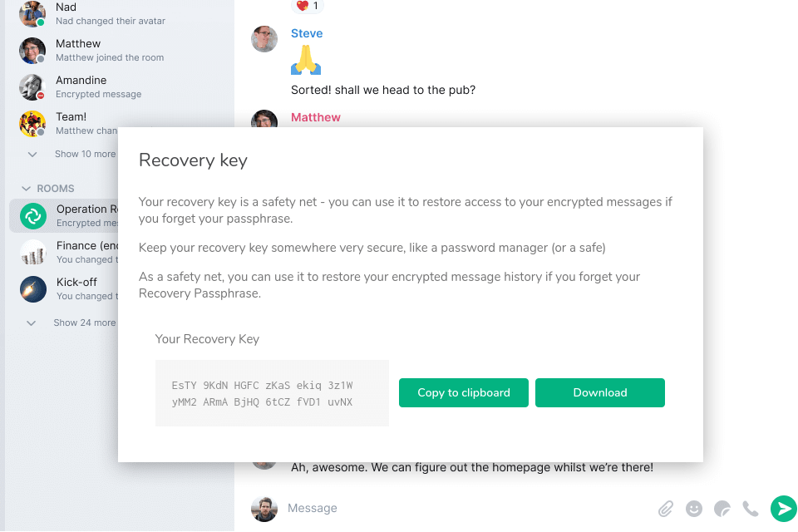Click the green send message icon
This screenshot has height=532, width=798.
click(x=783, y=508)
